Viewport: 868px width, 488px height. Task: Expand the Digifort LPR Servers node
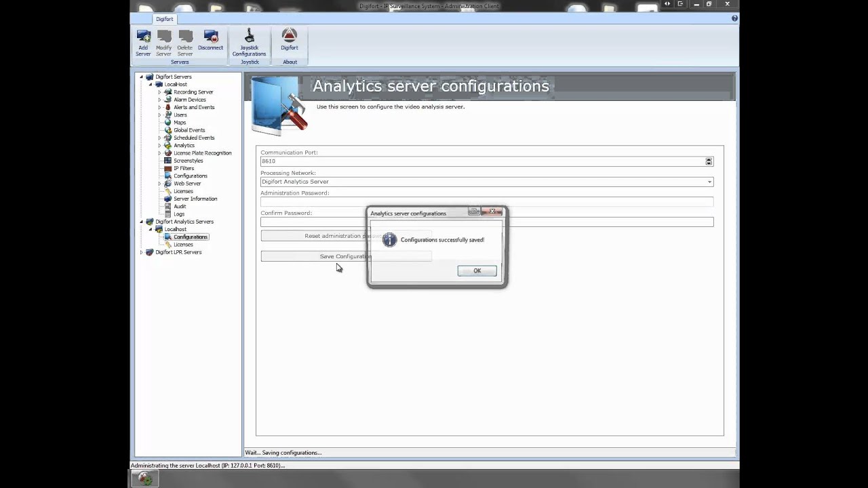[142, 252]
